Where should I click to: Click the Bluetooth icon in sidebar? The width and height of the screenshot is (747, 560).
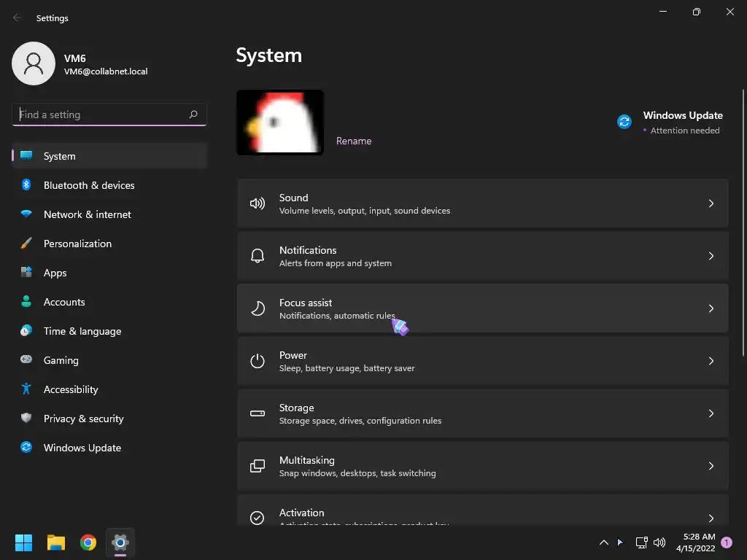pos(26,184)
